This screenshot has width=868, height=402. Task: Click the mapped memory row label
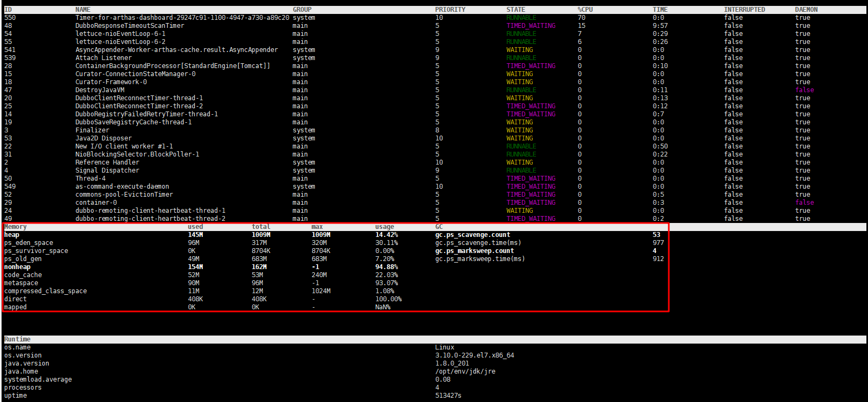click(x=16, y=307)
